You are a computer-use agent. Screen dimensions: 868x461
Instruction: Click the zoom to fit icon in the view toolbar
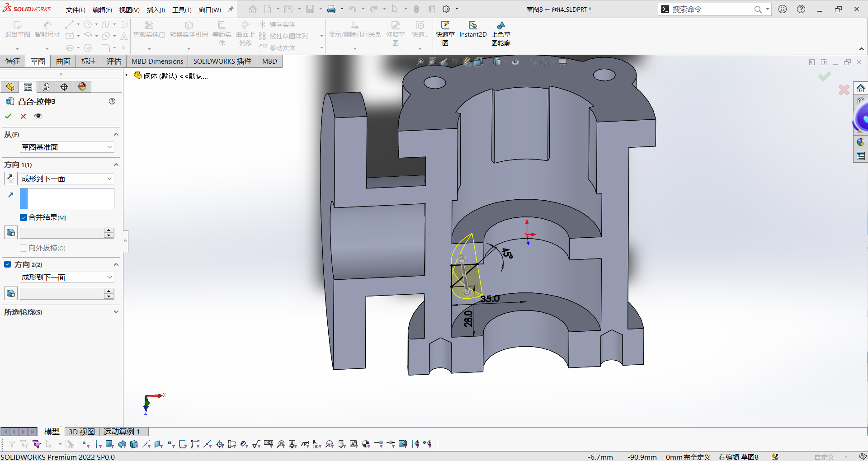coord(420,62)
